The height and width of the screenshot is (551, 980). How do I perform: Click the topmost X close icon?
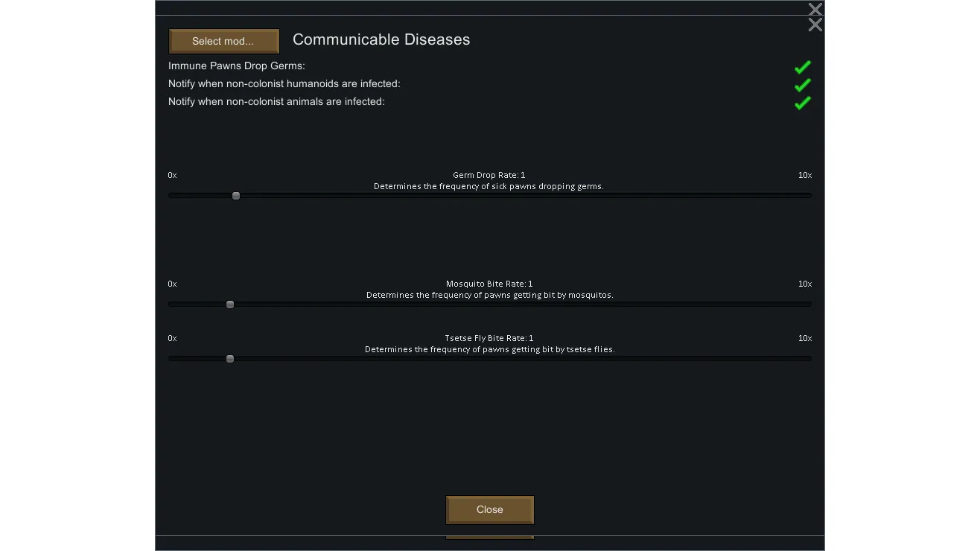815,10
